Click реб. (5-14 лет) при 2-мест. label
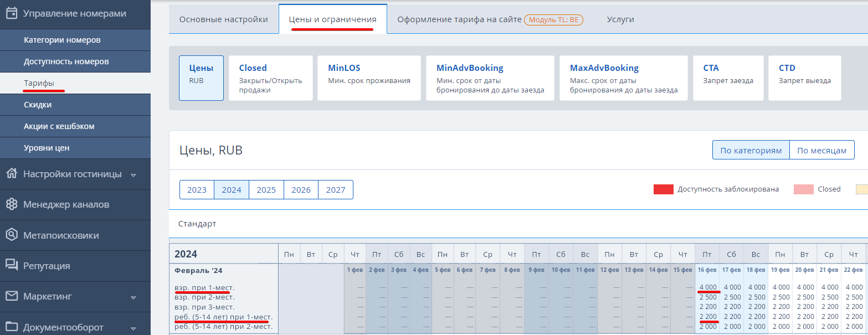This screenshot has height=335, width=868. 224,327
